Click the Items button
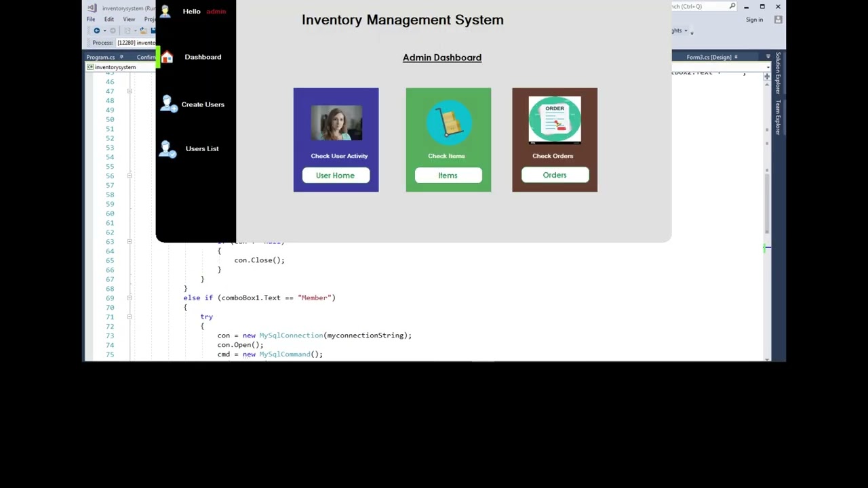868x488 pixels. (x=448, y=176)
